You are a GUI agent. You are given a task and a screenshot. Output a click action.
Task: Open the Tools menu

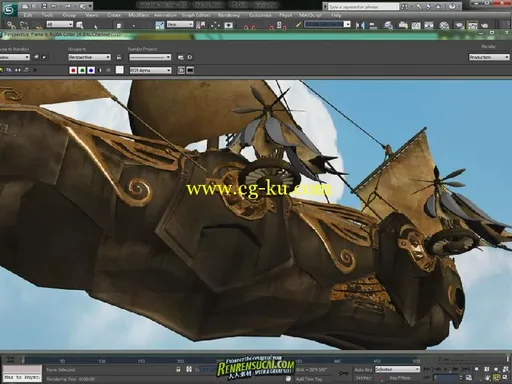point(47,15)
